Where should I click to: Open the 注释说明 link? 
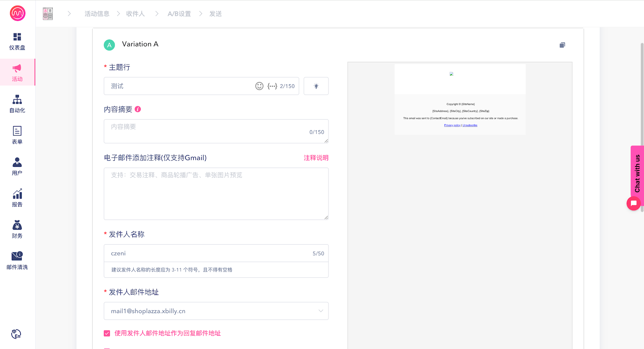pos(316,158)
